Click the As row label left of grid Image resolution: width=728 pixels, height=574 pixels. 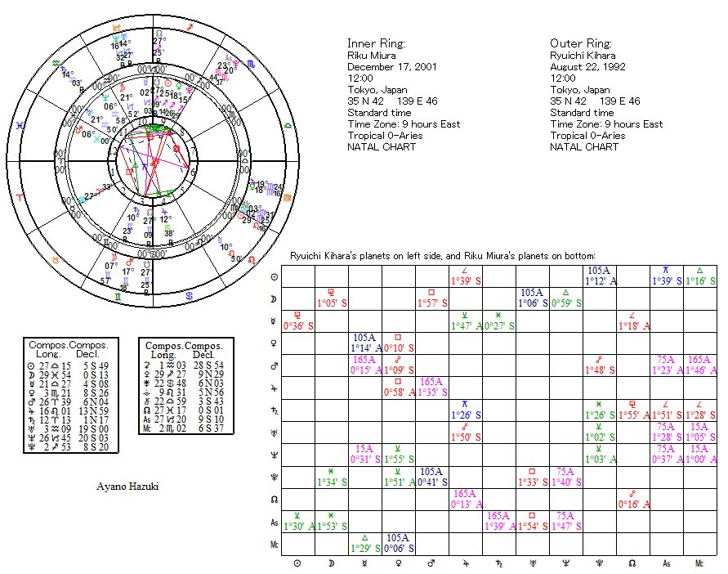[274, 522]
